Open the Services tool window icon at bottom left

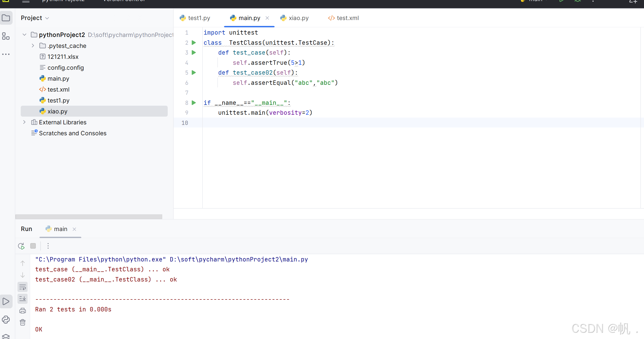(6, 336)
